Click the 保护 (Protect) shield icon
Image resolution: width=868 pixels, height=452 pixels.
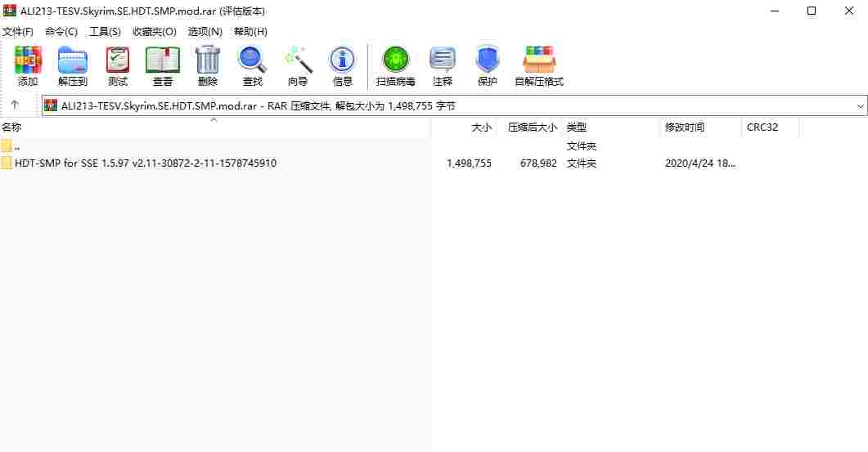[x=487, y=60]
